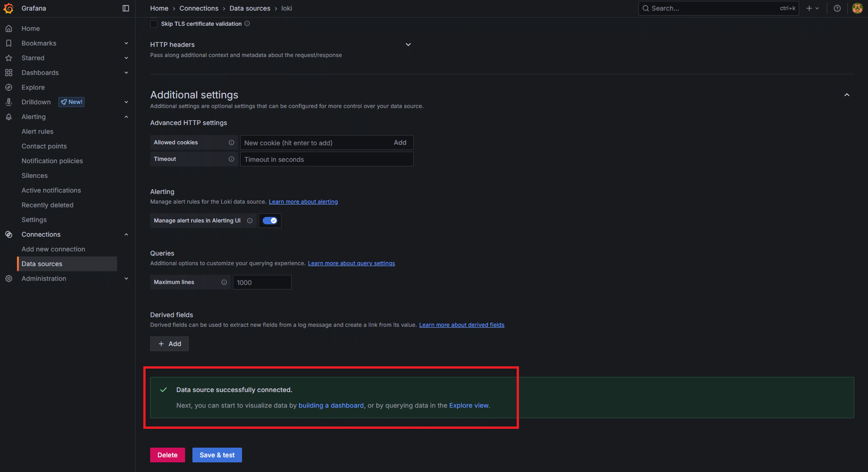Click info icon beside Manage alert rules

250,221
